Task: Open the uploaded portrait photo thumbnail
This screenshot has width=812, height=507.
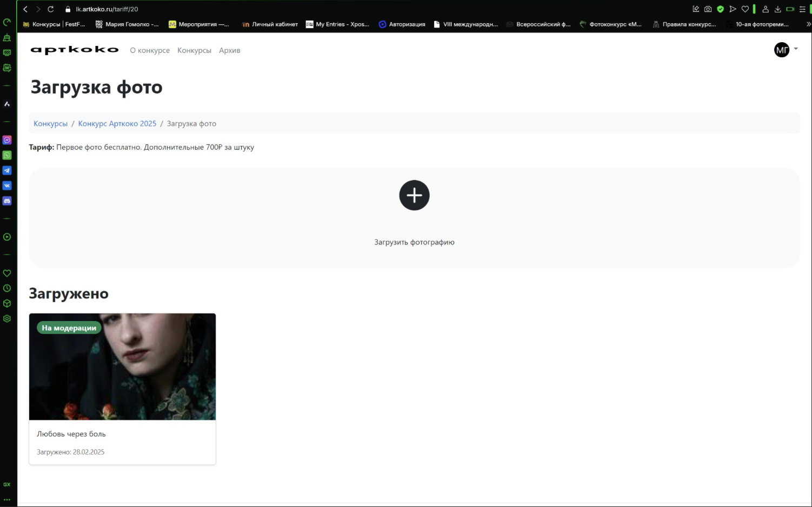Action: tap(122, 366)
